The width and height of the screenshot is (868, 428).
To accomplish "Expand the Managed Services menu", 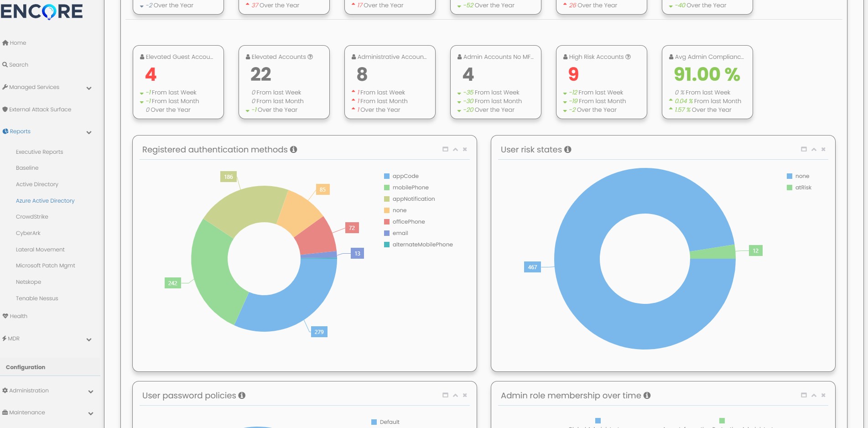I will pos(89,88).
